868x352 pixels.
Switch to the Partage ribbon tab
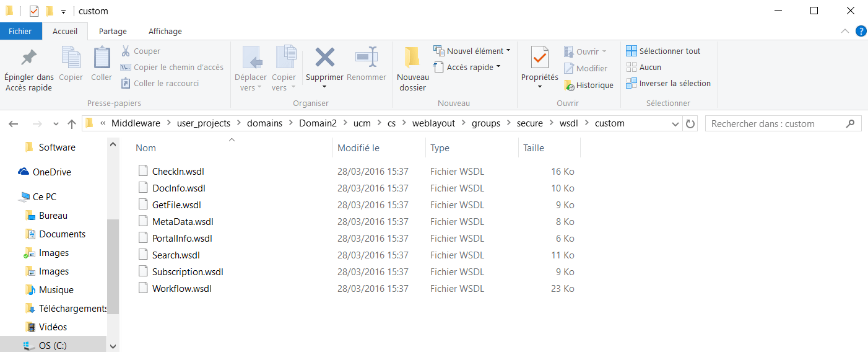[113, 31]
